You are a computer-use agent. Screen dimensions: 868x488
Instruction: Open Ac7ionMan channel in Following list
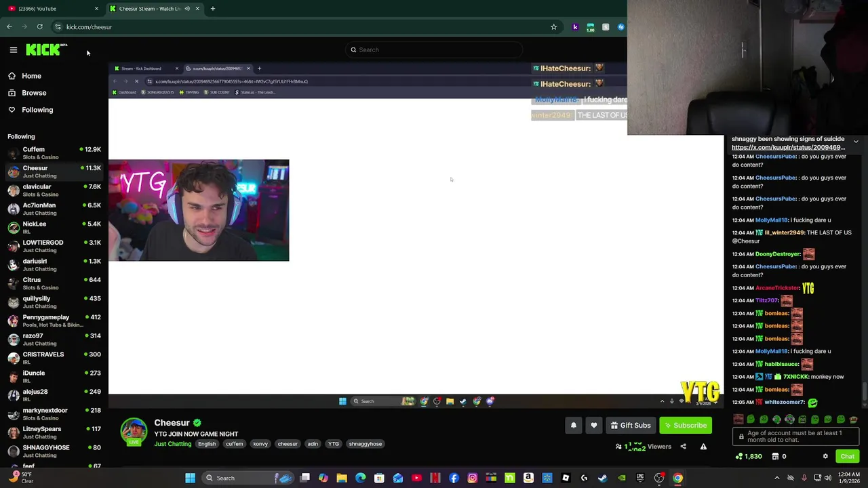coord(54,209)
